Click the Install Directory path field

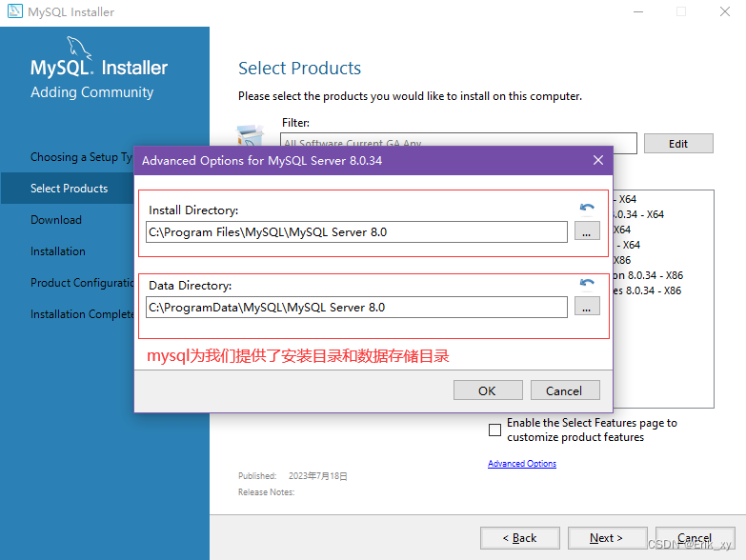[356, 232]
